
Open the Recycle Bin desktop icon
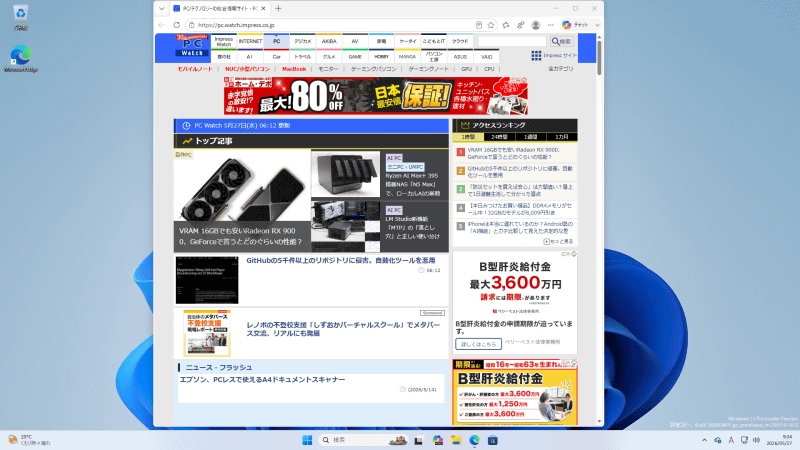[x=20, y=17]
